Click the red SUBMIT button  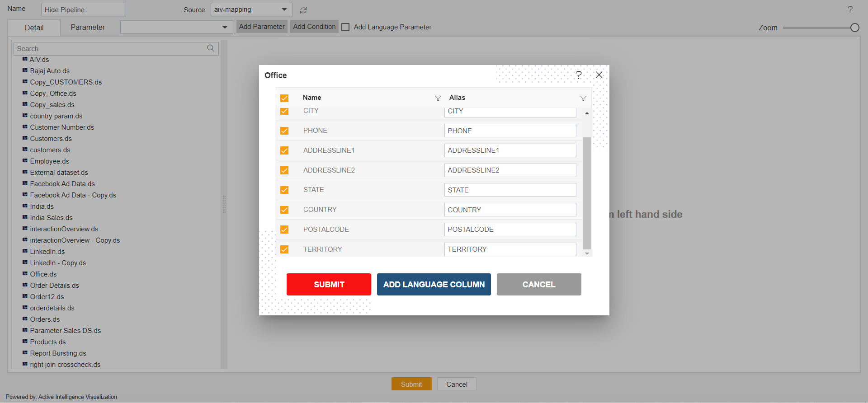tap(329, 284)
